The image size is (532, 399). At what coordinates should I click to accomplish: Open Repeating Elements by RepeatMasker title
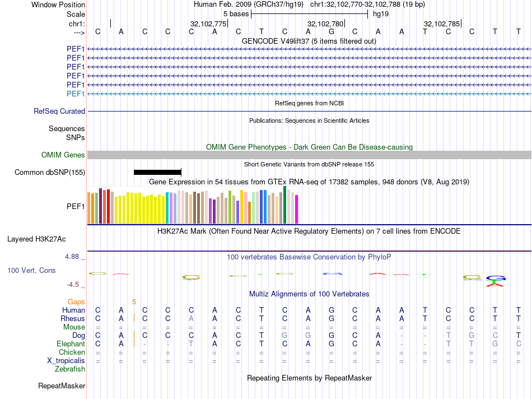point(310,378)
